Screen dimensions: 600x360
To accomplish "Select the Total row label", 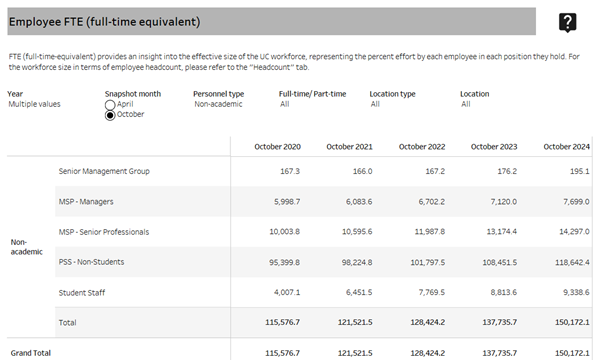I will [x=67, y=323].
